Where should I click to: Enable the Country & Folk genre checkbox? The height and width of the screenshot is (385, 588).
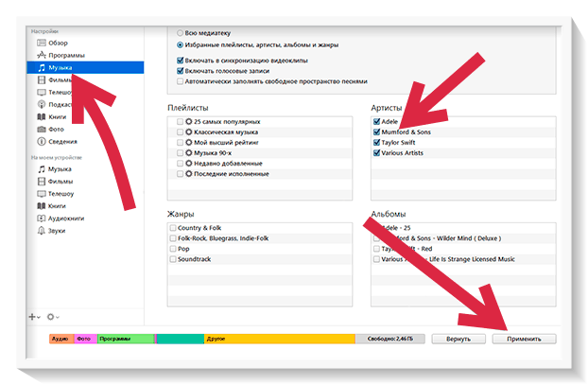click(x=172, y=228)
